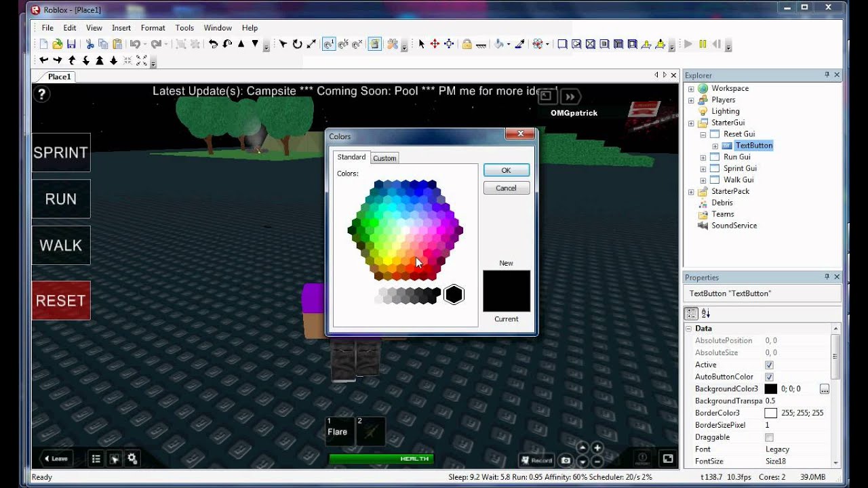Screen dimensions: 868x488
Task: Expand the Sprint Gui node
Action: click(703, 169)
